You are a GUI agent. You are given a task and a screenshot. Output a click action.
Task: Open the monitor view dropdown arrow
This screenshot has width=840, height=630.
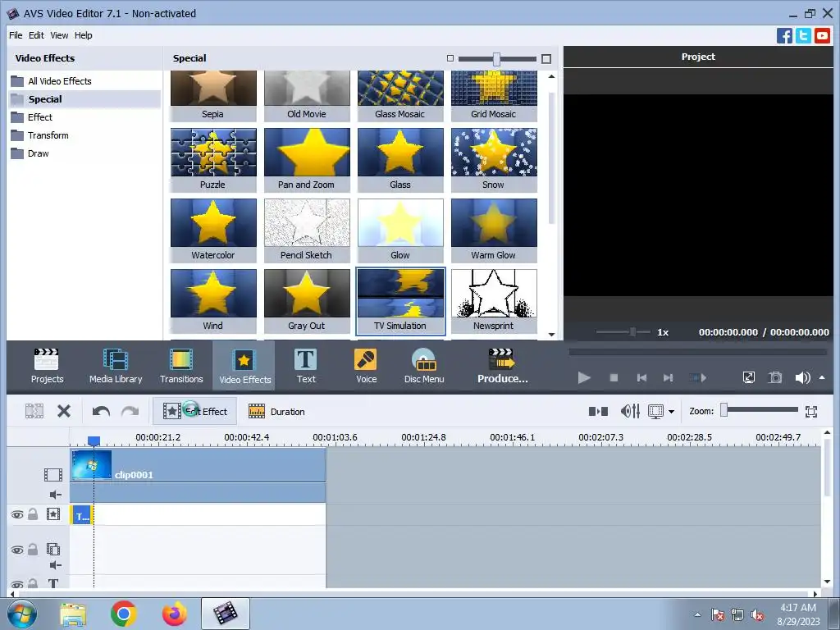point(671,412)
